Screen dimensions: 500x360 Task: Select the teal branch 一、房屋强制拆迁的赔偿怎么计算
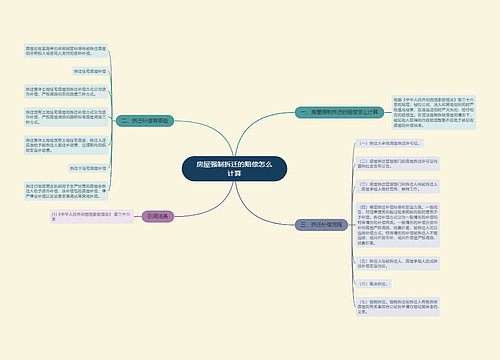[x=339, y=112]
